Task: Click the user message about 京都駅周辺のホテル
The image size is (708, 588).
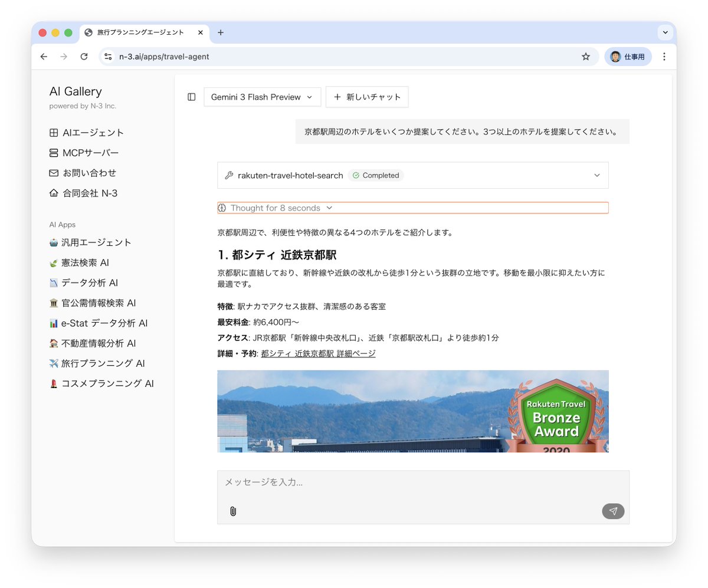Action: pos(463,132)
